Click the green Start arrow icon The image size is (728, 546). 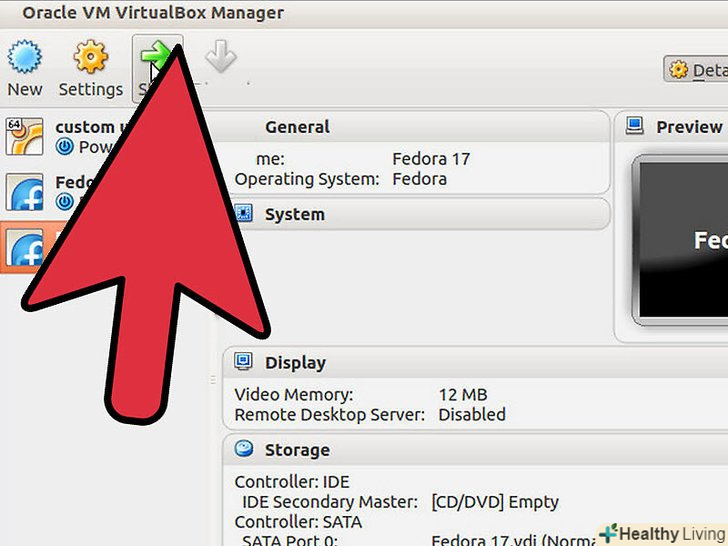coord(156,55)
